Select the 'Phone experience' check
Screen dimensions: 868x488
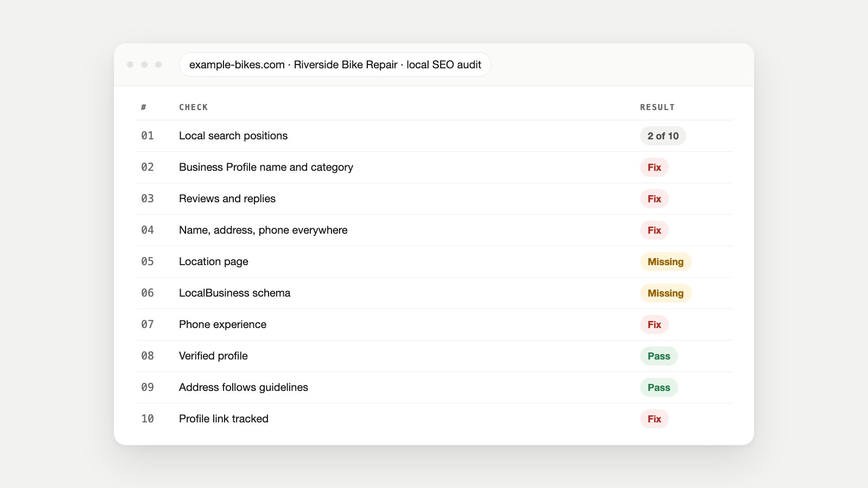pos(222,324)
